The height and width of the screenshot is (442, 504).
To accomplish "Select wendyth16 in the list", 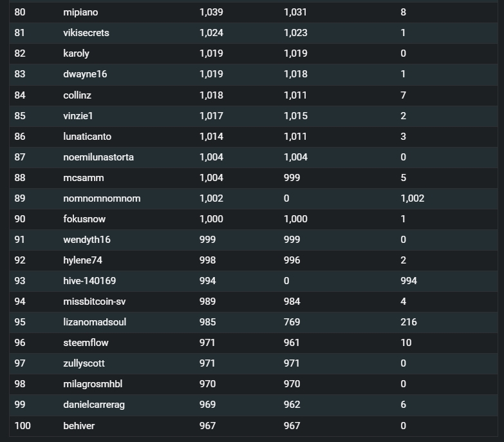I will [x=87, y=239].
